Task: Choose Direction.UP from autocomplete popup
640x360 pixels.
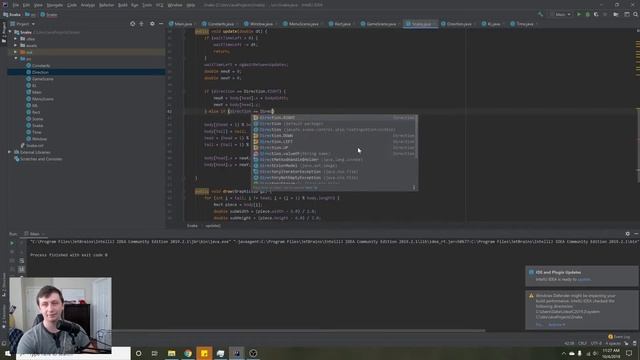Action: pos(334,148)
